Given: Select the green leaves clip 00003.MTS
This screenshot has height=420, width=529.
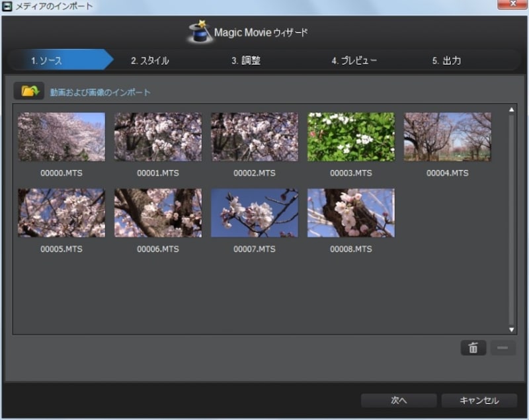Looking at the screenshot, I should [351, 137].
